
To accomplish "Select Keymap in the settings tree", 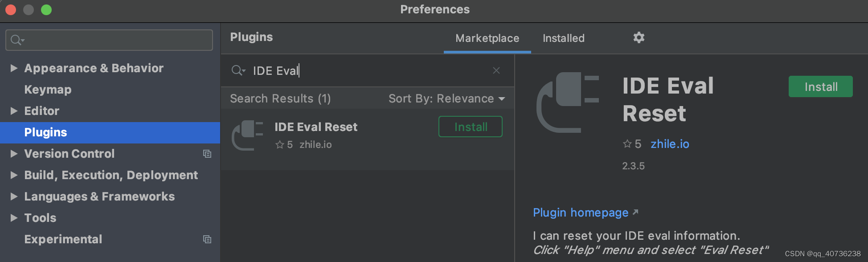I will (x=48, y=90).
